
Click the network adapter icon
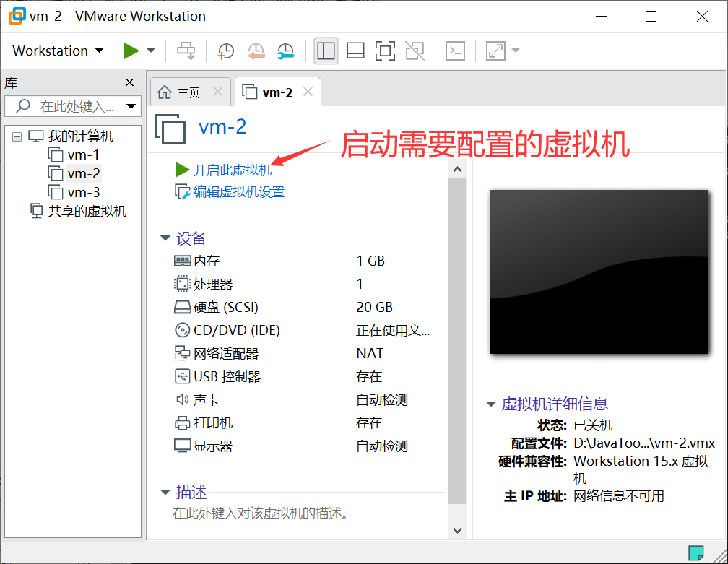[183, 353]
